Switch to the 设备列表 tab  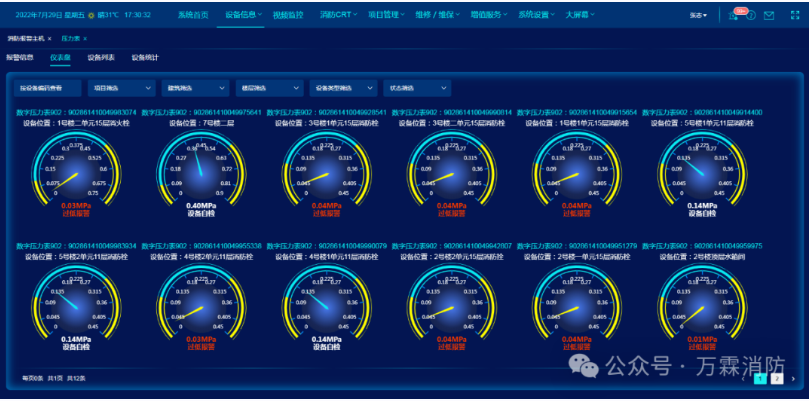click(x=101, y=58)
